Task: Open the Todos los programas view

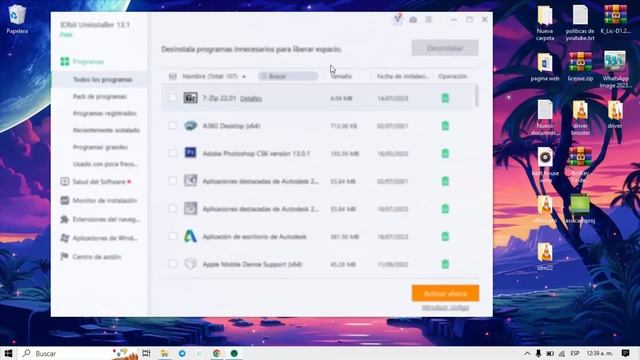Action: coord(103,80)
